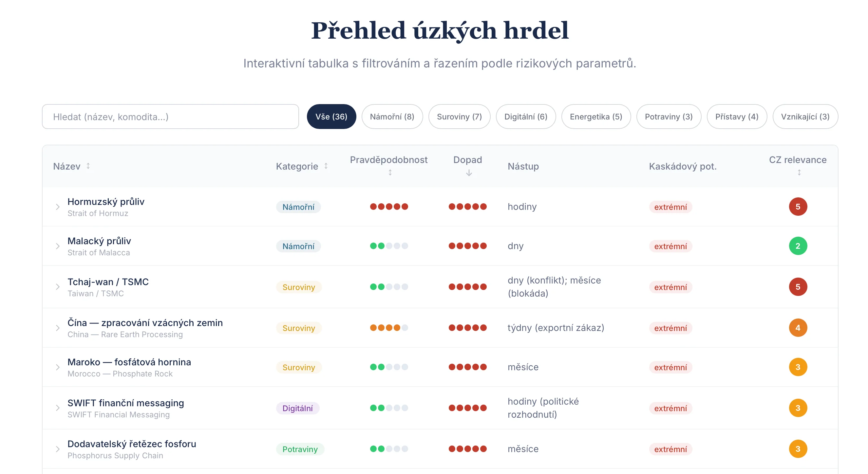The width and height of the screenshot is (868, 474).
Task: Click the search field Hledat
Action: pyautogui.click(x=170, y=117)
